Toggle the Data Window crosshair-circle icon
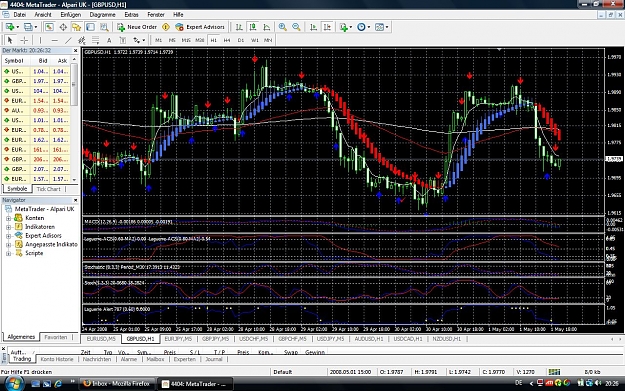The width and height of the screenshot is (625, 391). 63,27
